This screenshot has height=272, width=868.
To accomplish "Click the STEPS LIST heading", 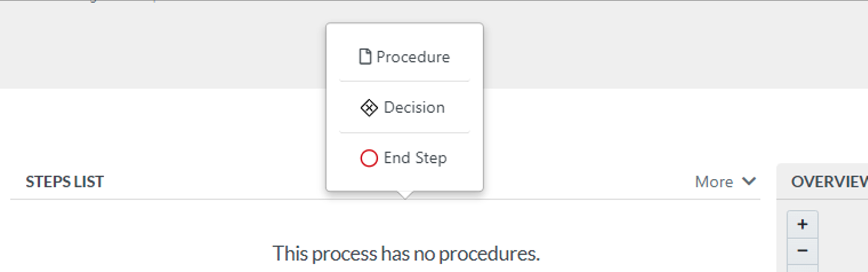I will click(x=64, y=182).
